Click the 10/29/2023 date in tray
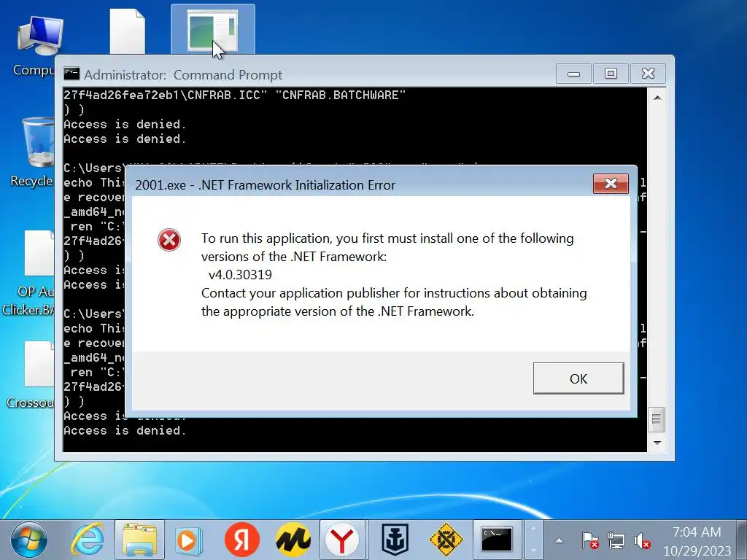The height and width of the screenshot is (560, 747). tap(697, 551)
